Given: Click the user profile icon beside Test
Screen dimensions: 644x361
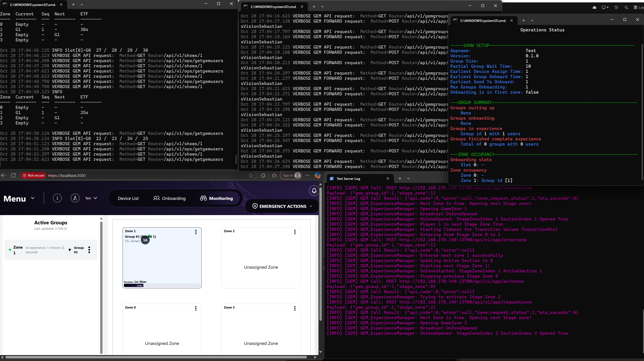Looking at the screenshot, I should point(75,198).
